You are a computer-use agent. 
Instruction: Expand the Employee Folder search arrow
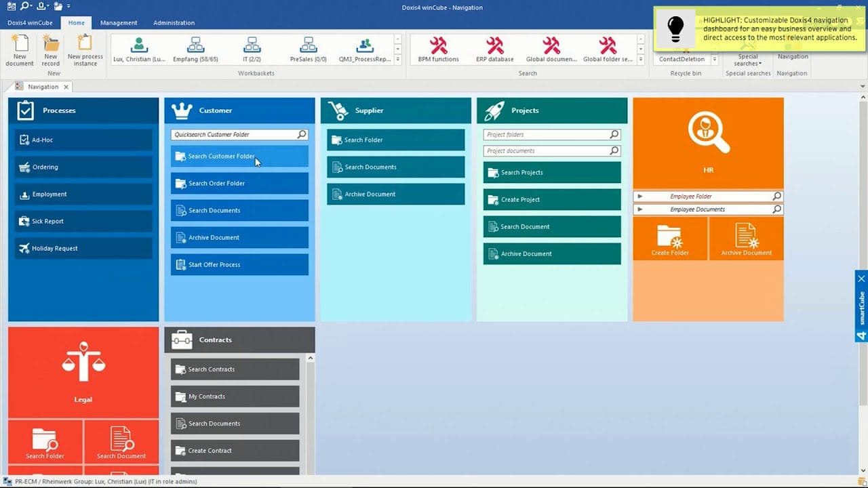pos(639,197)
